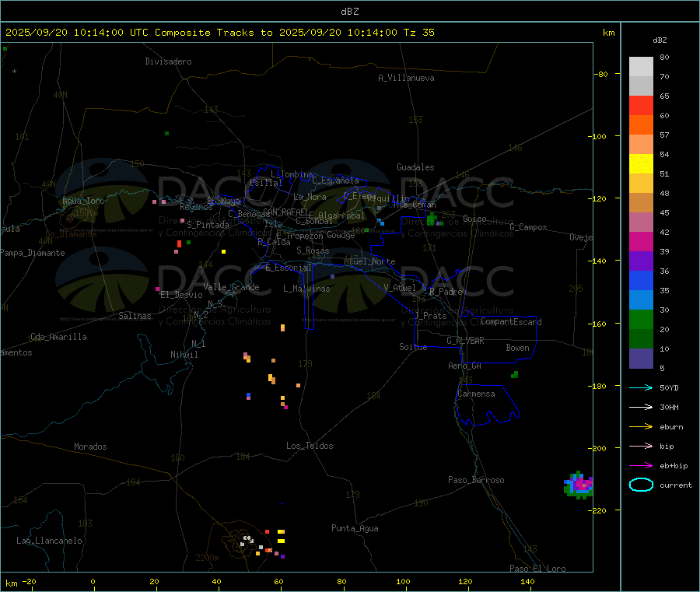Click the Cda_Amarilla map label
Image resolution: width=700 pixels, height=592 pixels.
tap(58, 337)
